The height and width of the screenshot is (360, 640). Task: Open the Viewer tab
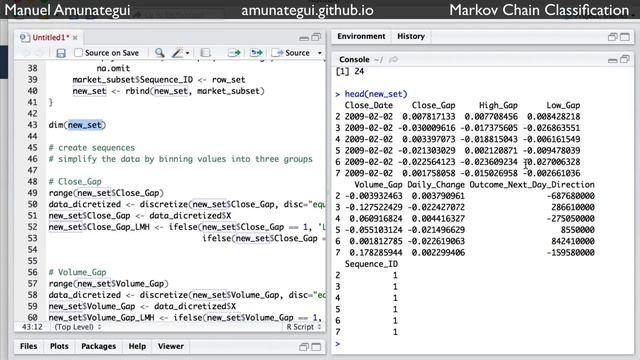pyautogui.click(x=171, y=346)
